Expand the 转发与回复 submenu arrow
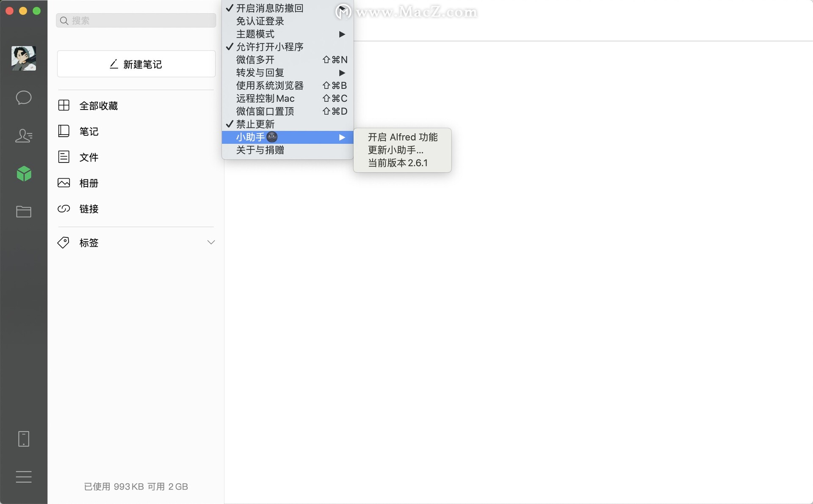813x504 pixels. [x=342, y=73]
